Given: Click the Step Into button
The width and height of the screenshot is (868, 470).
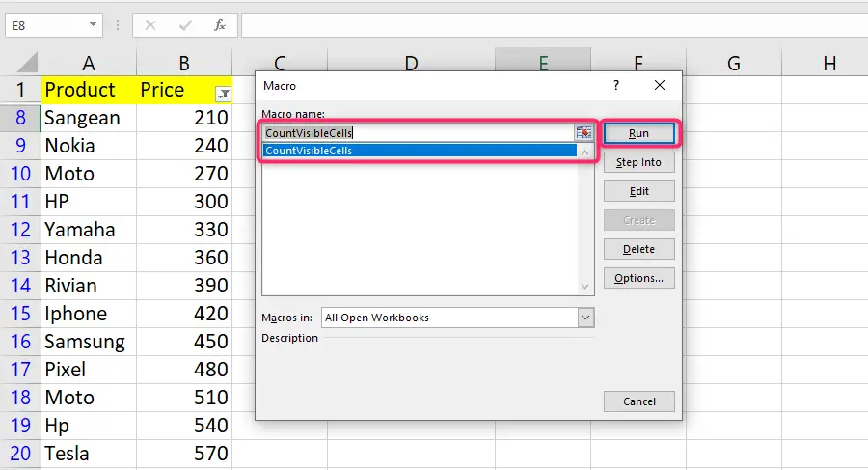Looking at the screenshot, I should pyautogui.click(x=638, y=162).
